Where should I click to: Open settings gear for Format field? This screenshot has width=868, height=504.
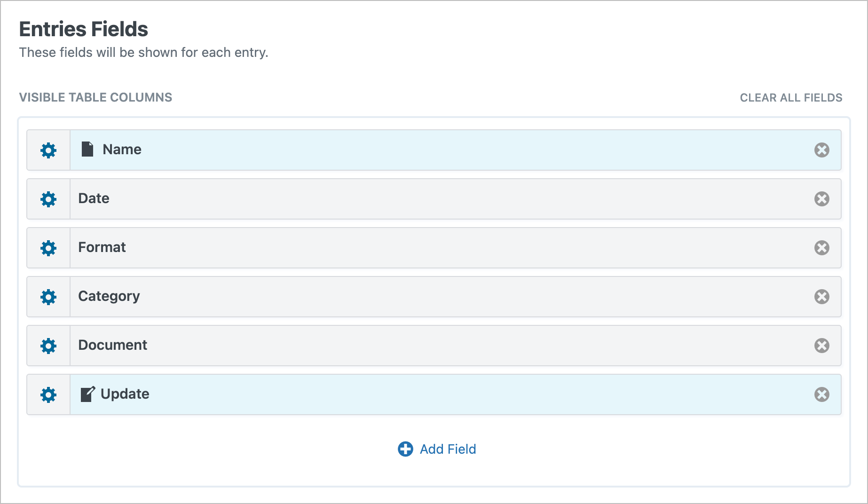tap(48, 248)
